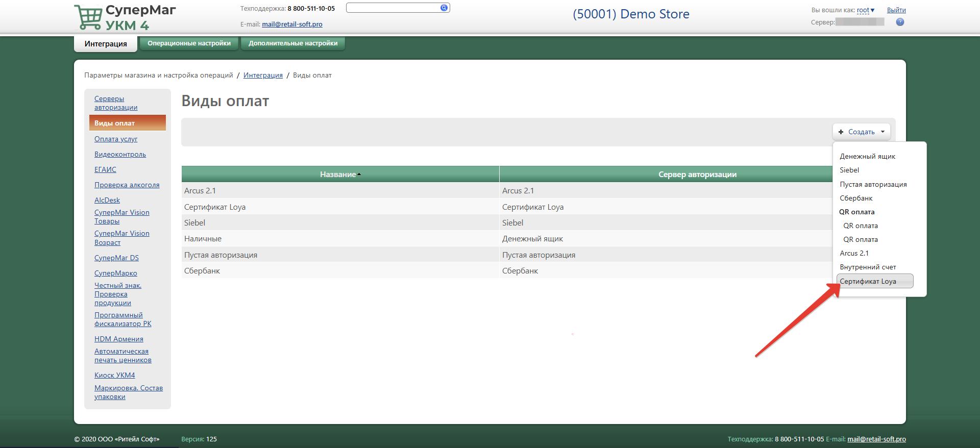Image resolution: width=980 pixels, height=448 pixels.
Task: Select Сертификат Loya from dropdown menu
Action: coord(868,281)
